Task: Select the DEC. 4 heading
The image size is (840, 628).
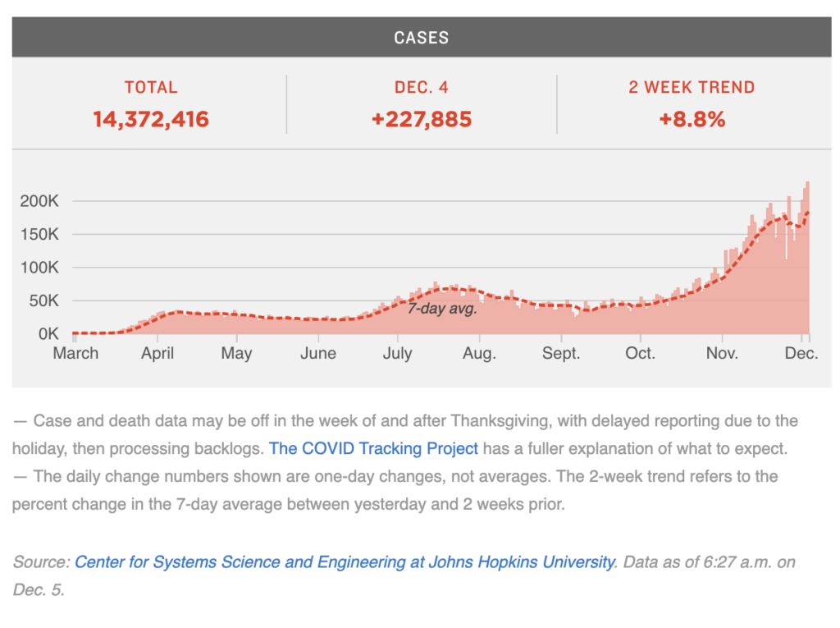Action: coord(421,87)
